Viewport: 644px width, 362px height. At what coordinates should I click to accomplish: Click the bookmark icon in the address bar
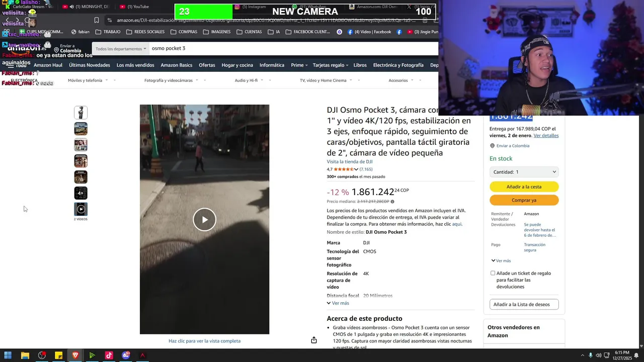pos(97,20)
